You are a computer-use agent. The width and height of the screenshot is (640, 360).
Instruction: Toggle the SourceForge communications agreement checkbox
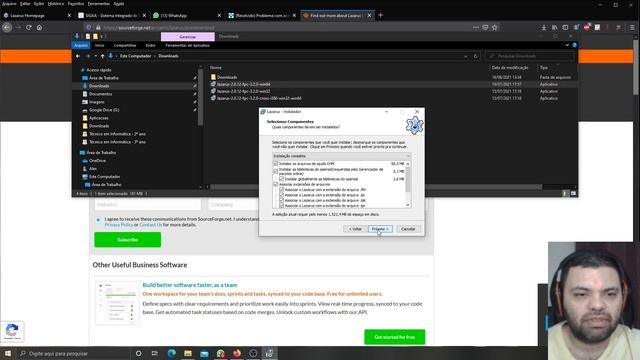coord(98,220)
